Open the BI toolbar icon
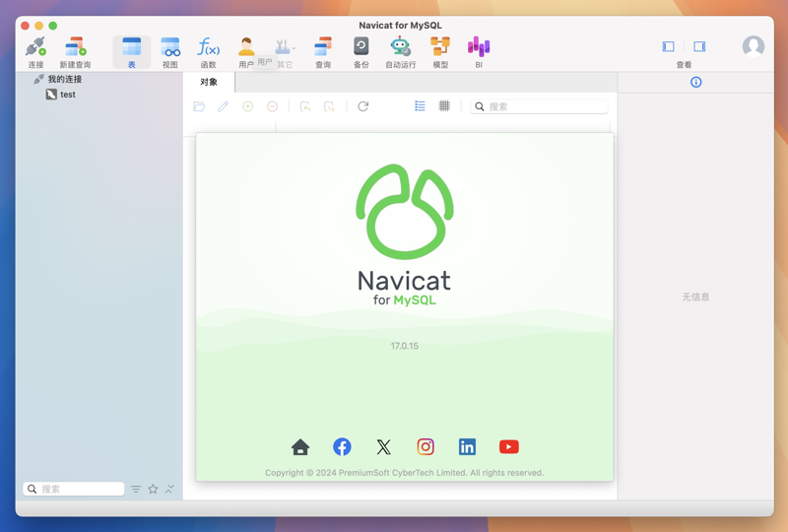This screenshot has height=532, width=788. 479,52
